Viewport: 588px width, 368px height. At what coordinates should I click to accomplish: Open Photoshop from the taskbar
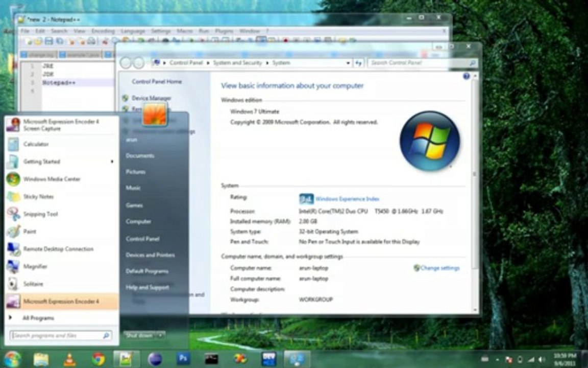click(183, 359)
